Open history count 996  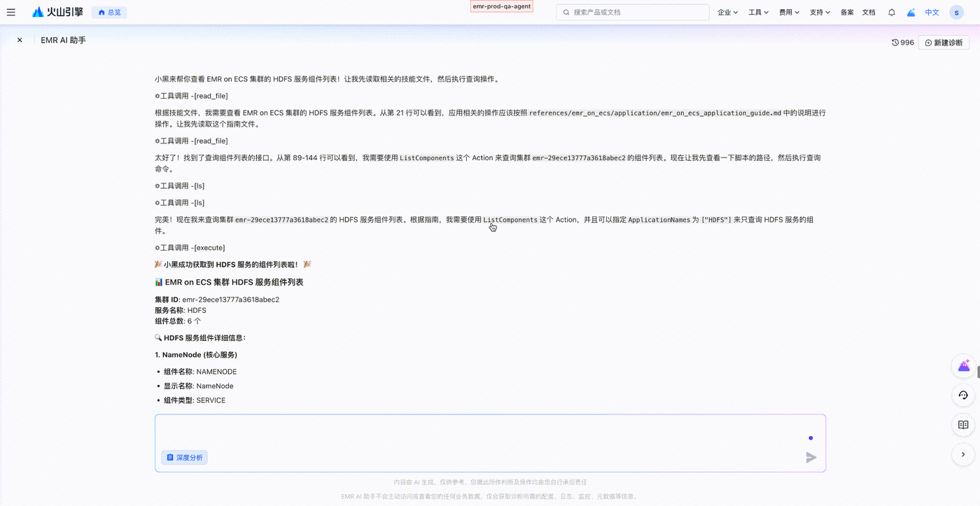(903, 43)
